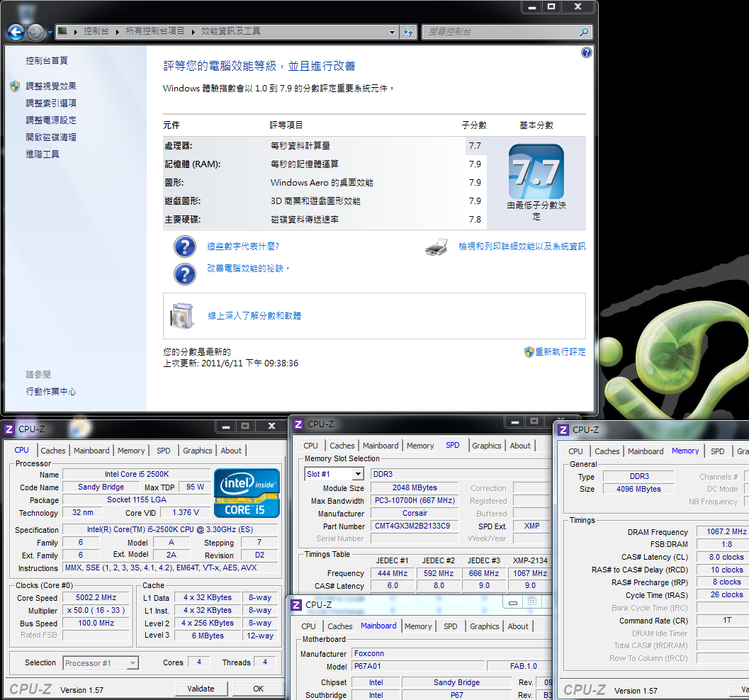Click the printer icon for detailed performance info

pos(437,247)
